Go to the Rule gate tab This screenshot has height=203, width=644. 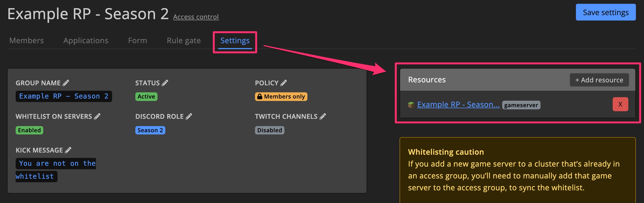184,40
